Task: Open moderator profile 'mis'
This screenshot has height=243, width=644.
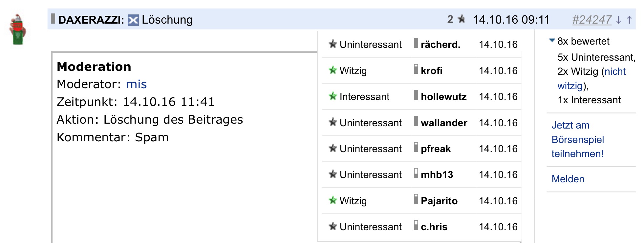Action: (136, 84)
